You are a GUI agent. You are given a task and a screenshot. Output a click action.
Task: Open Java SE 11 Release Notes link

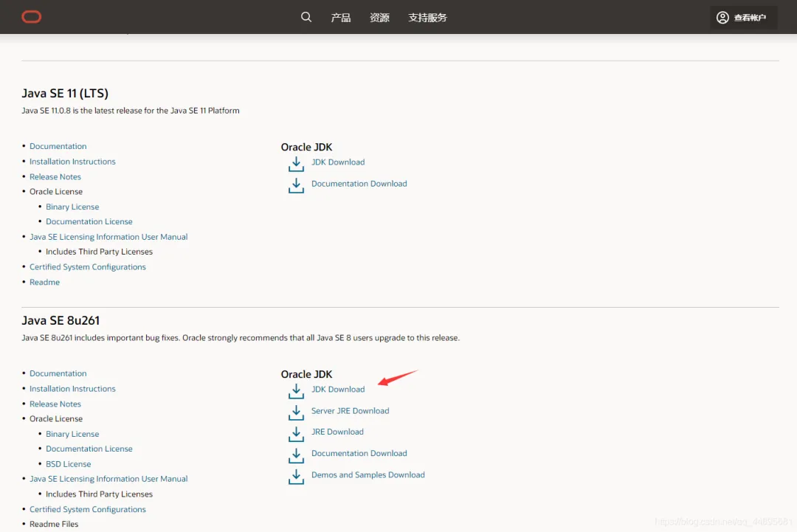tap(55, 177)
